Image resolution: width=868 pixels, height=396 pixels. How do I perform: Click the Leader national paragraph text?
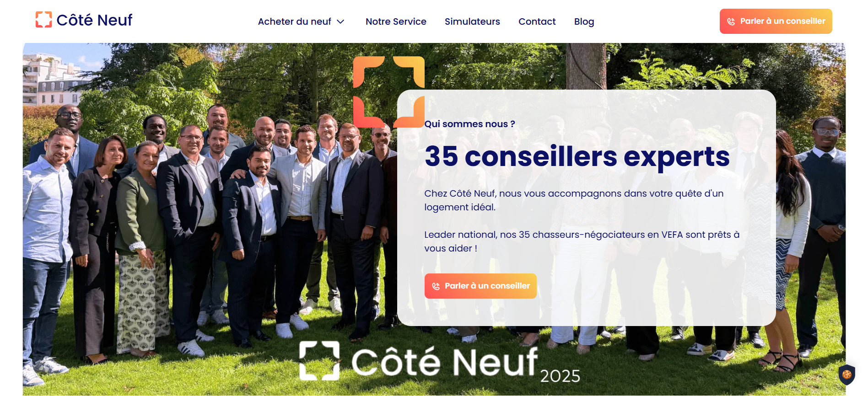pyautogui.click(x=582, y=241)
